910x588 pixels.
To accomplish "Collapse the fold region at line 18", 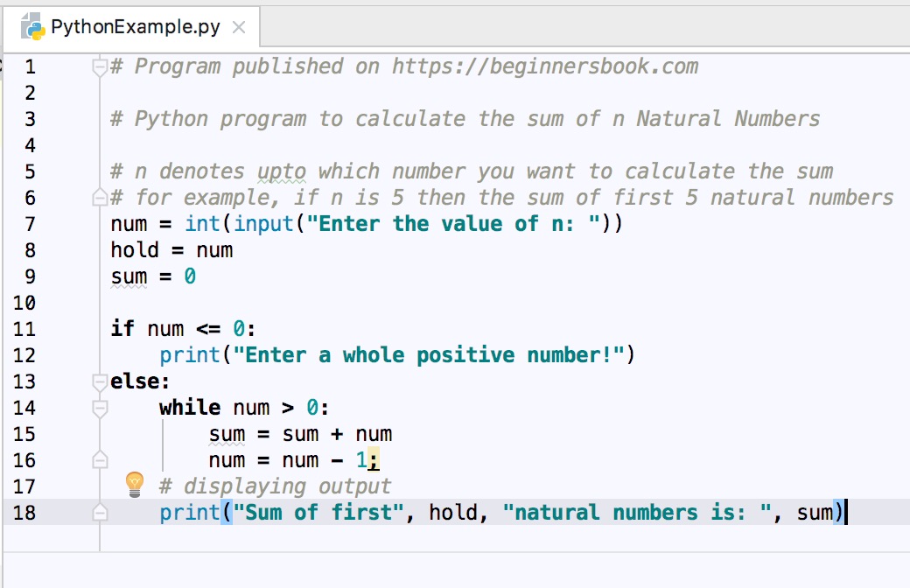I will (x=99, y=512).
